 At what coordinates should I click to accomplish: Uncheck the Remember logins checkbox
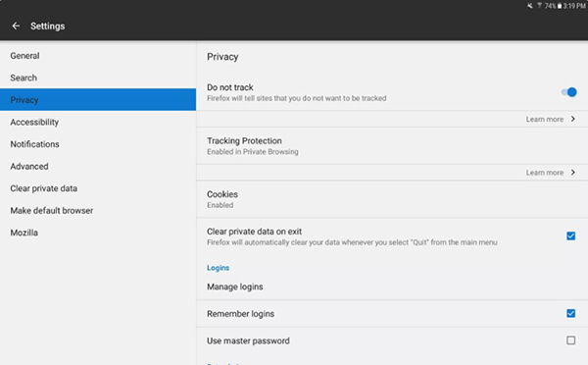pos(570,313)
